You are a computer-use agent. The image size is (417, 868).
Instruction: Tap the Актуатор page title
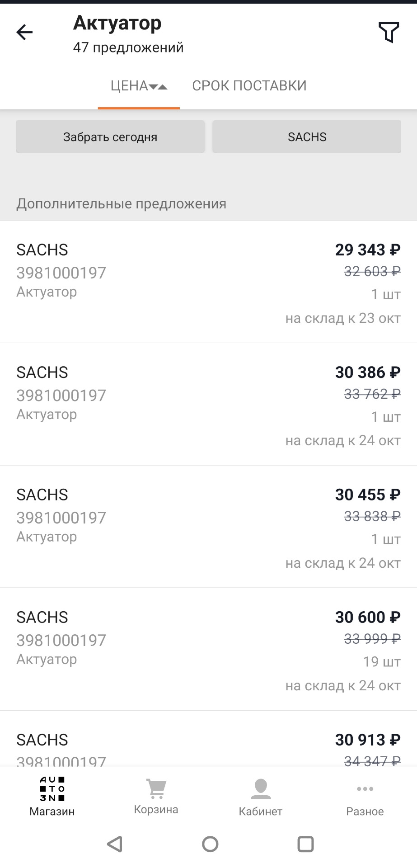117,23
